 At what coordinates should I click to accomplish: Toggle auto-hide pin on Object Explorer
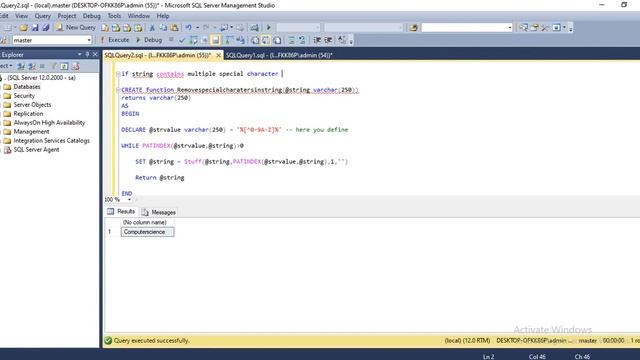tap(87, 54)
